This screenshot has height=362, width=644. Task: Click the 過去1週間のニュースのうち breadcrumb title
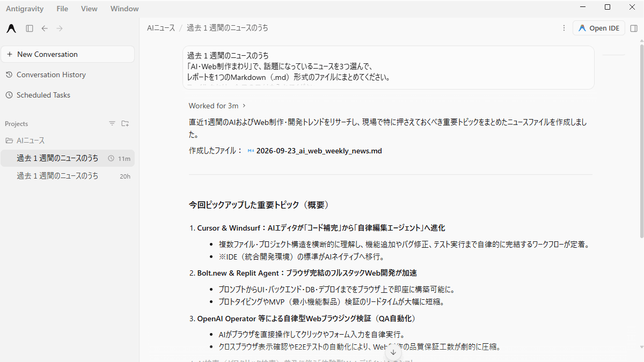point(228,28)
